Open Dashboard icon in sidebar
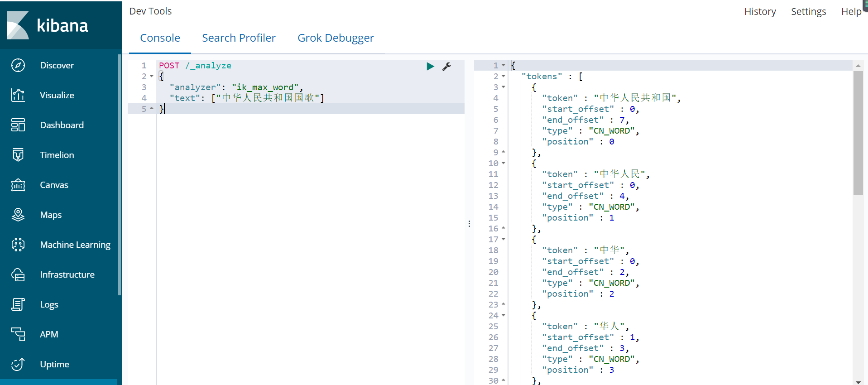Screen dimensions: 868x385 pos(18,125)
